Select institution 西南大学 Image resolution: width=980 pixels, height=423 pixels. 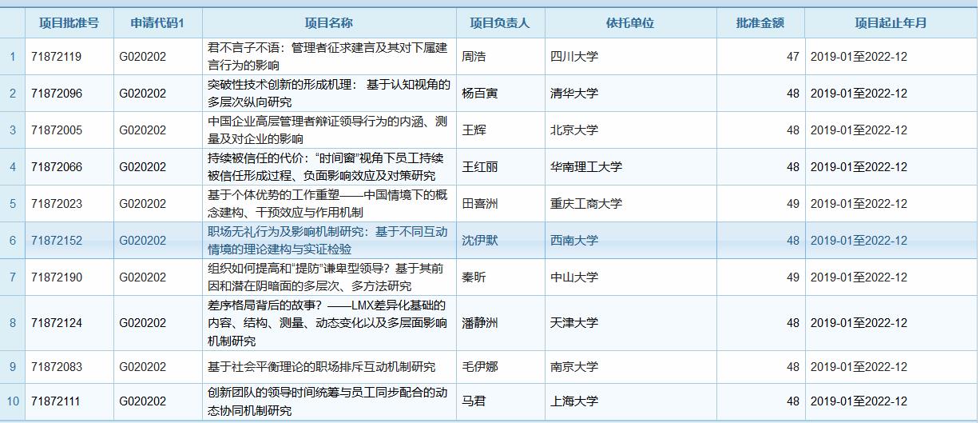pyautogui.click(x=574, y=241)
